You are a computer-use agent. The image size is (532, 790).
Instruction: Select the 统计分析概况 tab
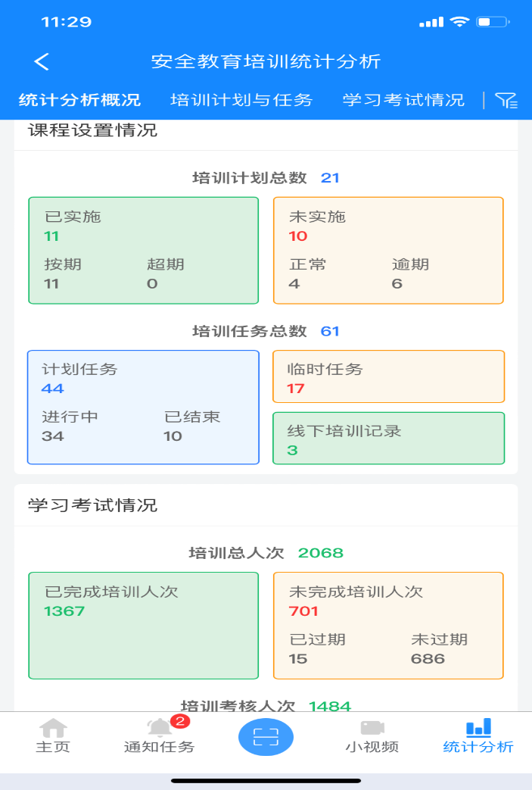pos(79,100)
